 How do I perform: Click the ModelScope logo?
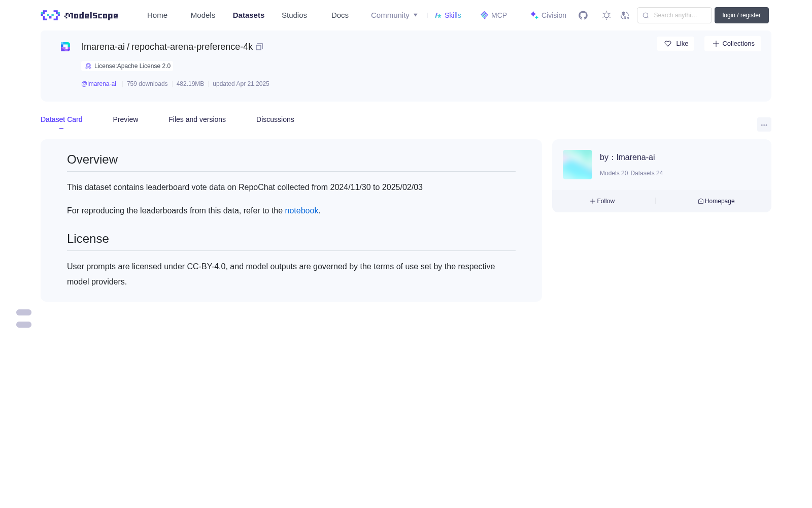[79, 15]
